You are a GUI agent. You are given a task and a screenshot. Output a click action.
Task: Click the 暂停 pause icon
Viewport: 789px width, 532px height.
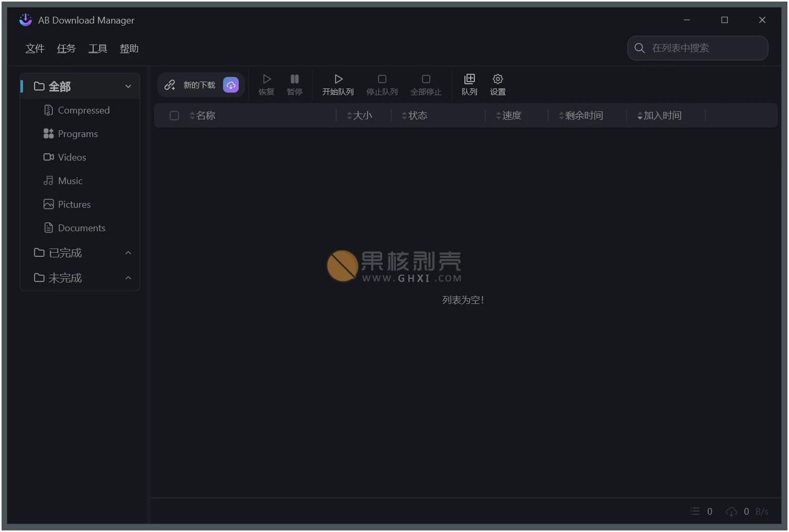point(295,79)
